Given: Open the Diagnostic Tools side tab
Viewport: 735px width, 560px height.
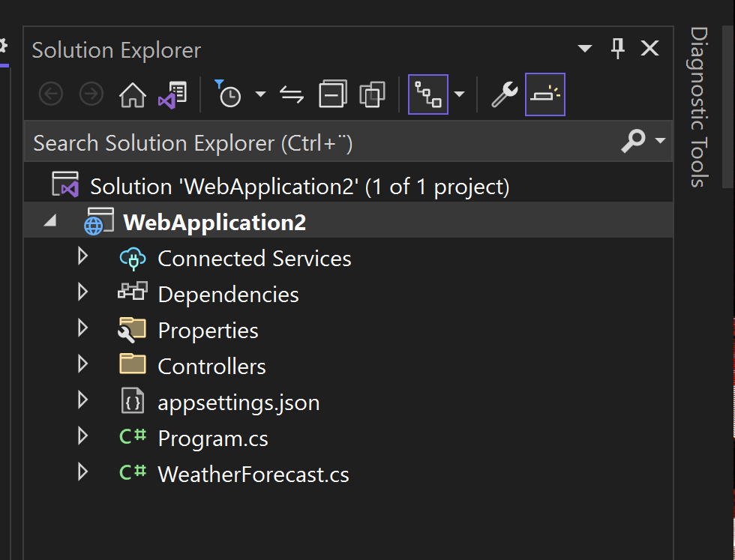Looking at the screenshot, I should pyautogui.click(x=698, y=107).
